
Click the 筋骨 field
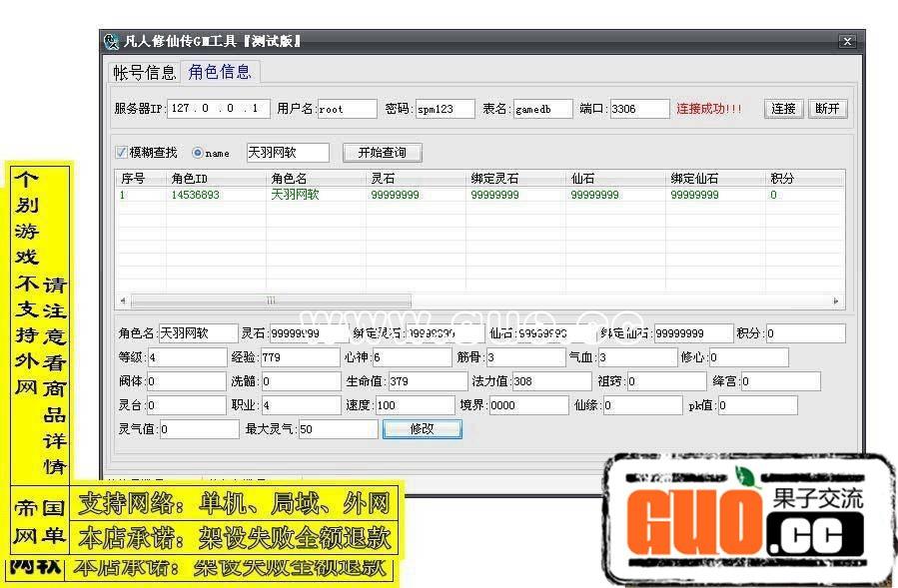point(525,357)
